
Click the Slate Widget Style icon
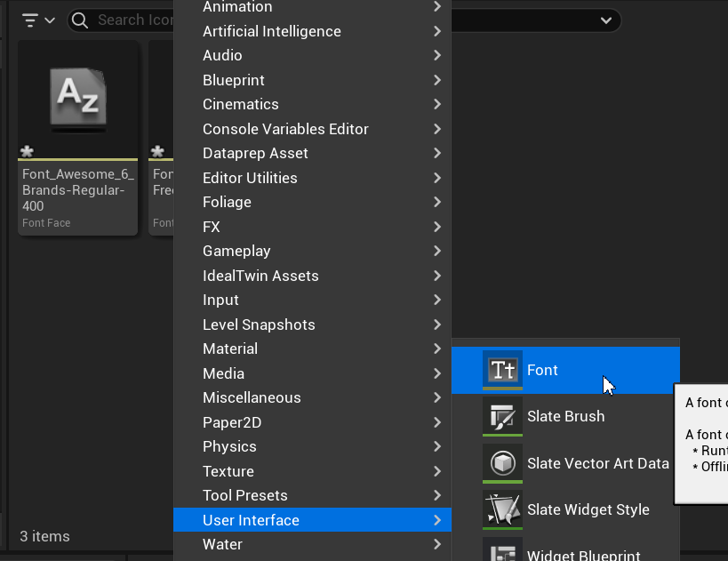click(x=502, y=509)
